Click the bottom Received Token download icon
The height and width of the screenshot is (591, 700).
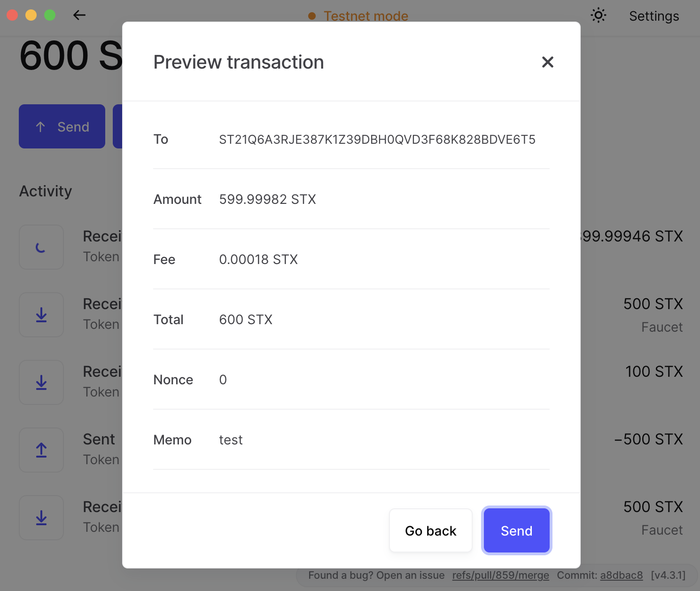[41, 518]
